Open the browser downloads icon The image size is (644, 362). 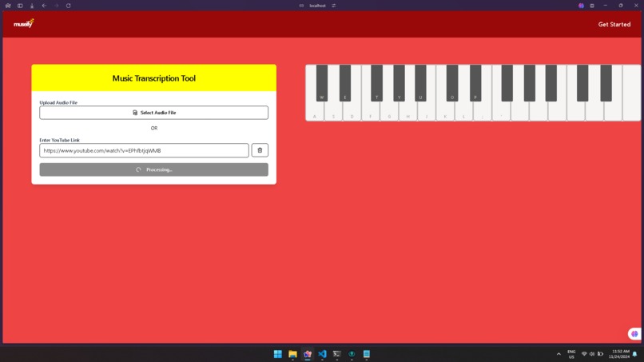pyautogui.click(x=32, y=6)
